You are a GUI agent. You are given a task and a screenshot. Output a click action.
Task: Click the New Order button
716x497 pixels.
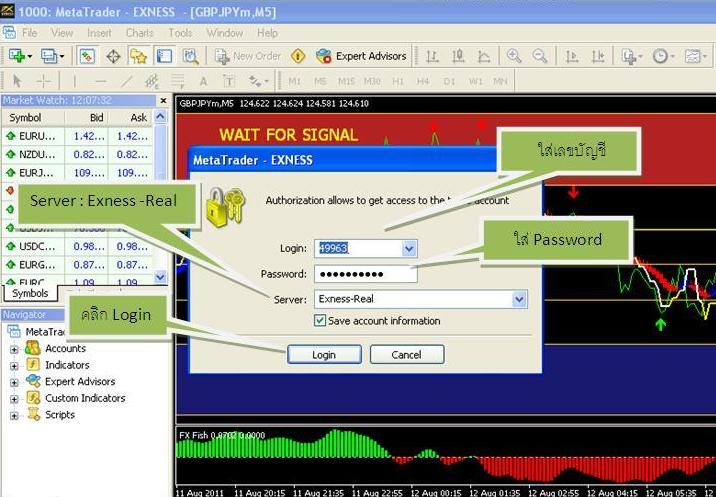pos(248,56)
